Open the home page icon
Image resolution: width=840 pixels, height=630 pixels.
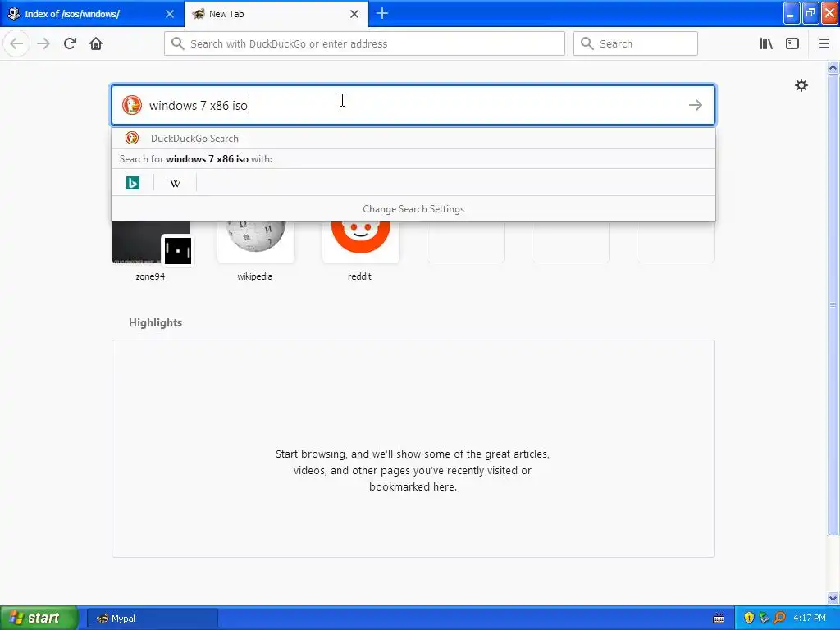[x=96, y=43]
